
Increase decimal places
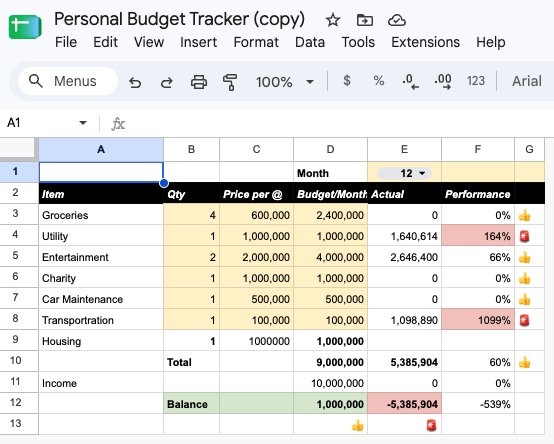point(443,81)
